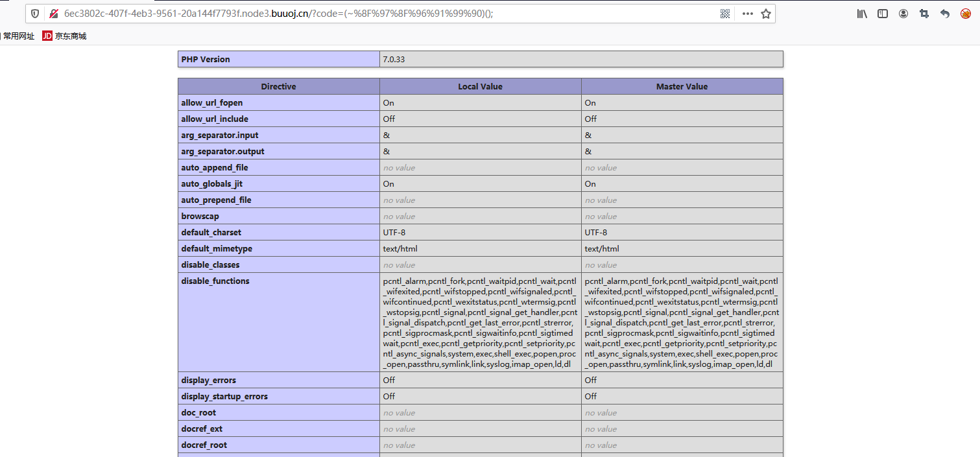
Task: Click disable_classes master no value
Action: point(601,264)
